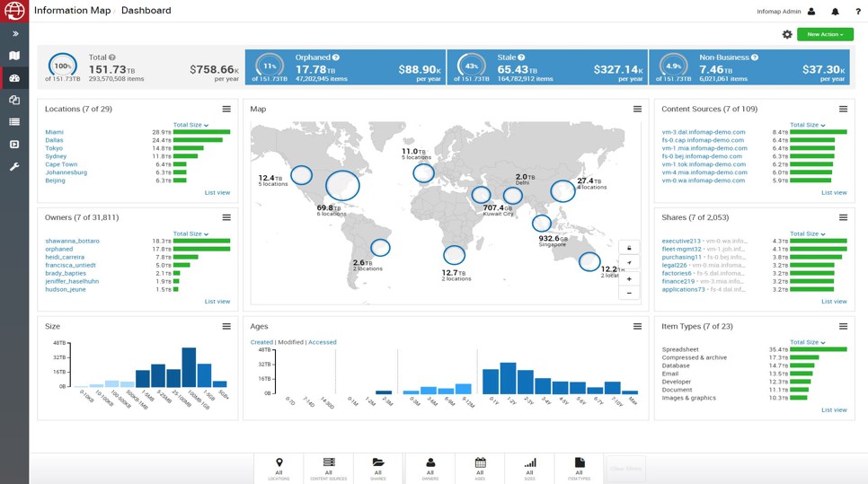868x484 pixels.
Task: Click List view link in the Owners panel
Action: click(217, 302)
